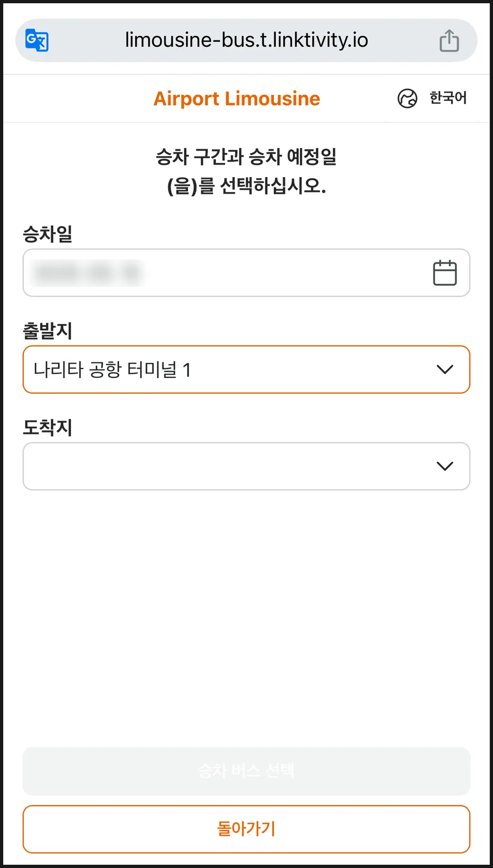
Task: Click the 승차일 date input field
Action: (246, 273)
